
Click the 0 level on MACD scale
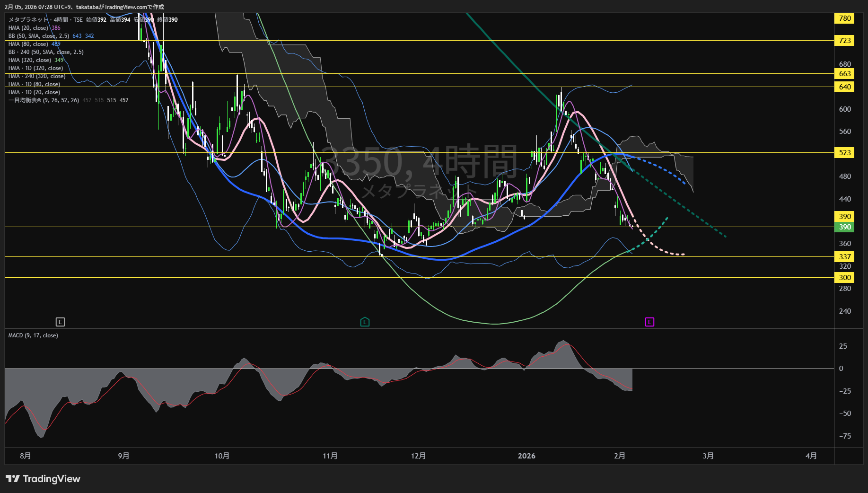[x=841, y=369]
